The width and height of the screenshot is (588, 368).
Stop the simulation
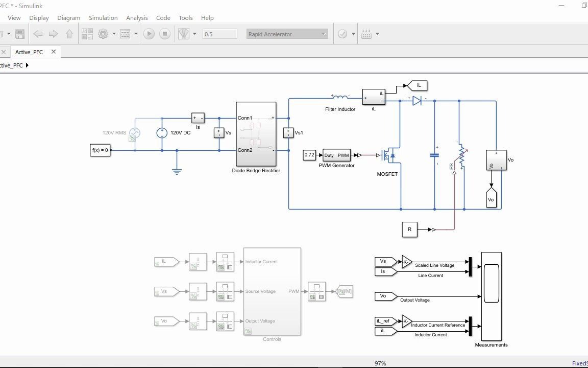[x=164, y=34]
